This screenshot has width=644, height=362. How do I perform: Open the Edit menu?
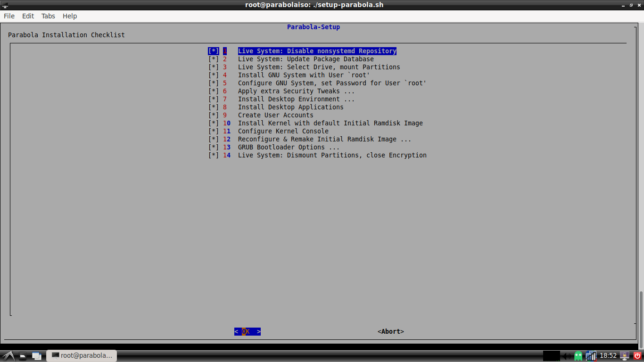point(28,16)
